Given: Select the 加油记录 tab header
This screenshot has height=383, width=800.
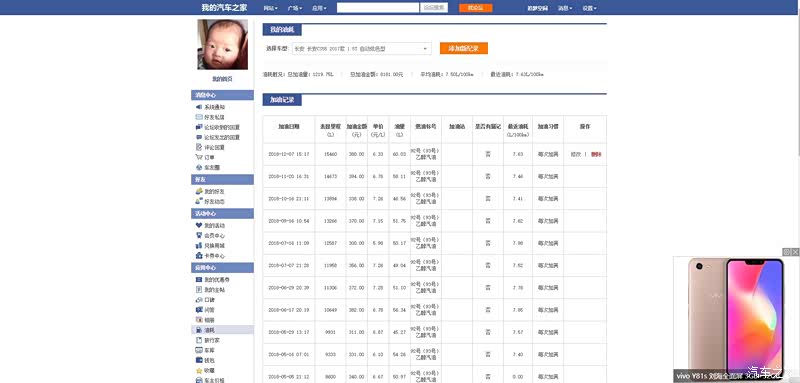Looking at the screenshot, I should point(282,100).
